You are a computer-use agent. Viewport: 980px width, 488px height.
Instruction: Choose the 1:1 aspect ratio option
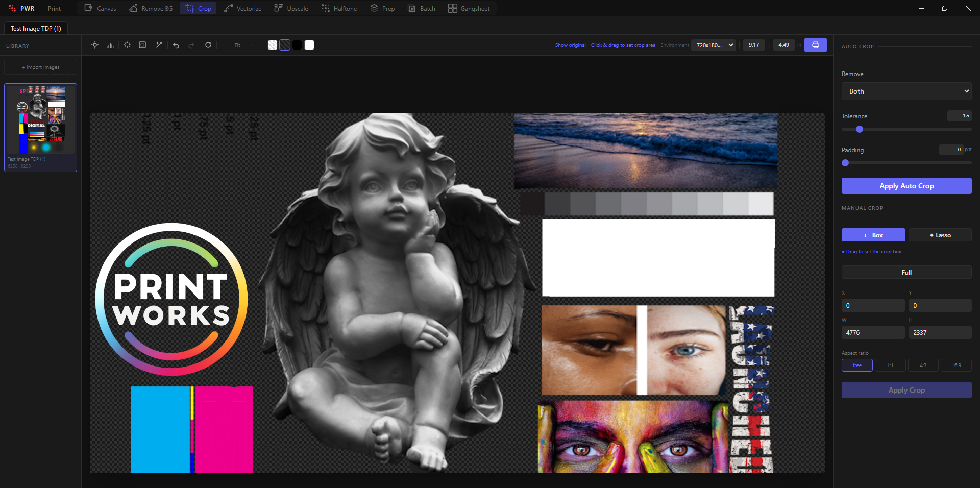pos(890,365)
